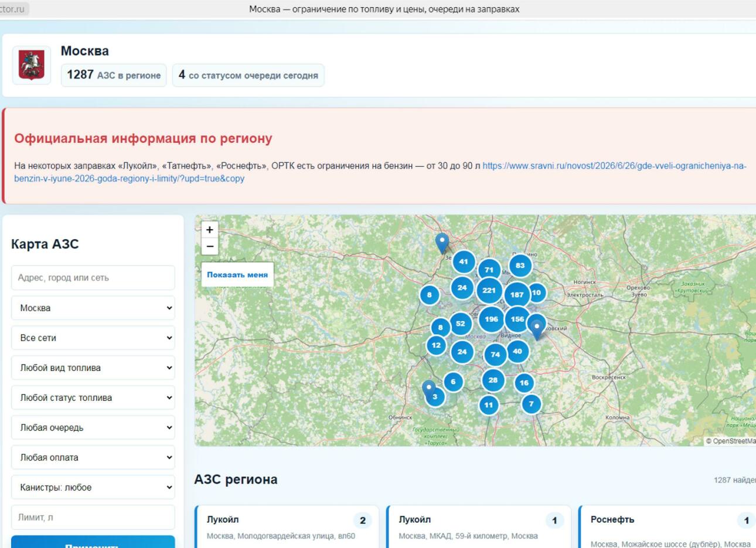Open Лукойл card at МКАД 59-й километр
756x548 pixels.
[479, 527]
